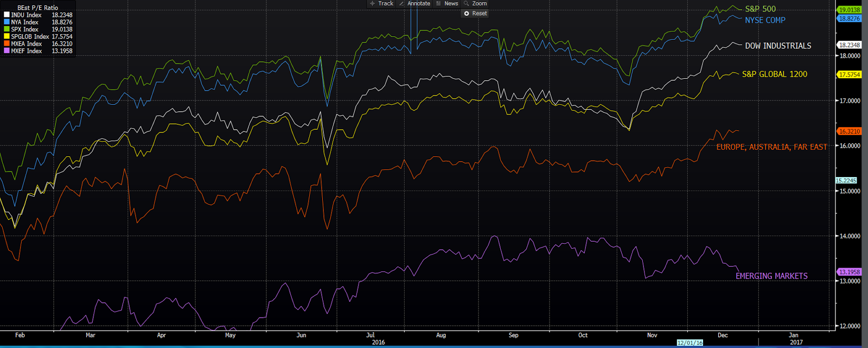Click legend value 19.0138
The width and height of the screenshot is (868, 348).
[x=62, y=29]
